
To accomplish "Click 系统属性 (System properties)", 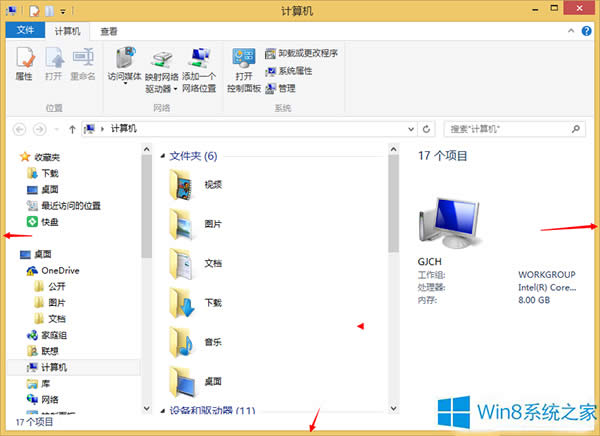I will pyautogui.click(x=289, y=71).
